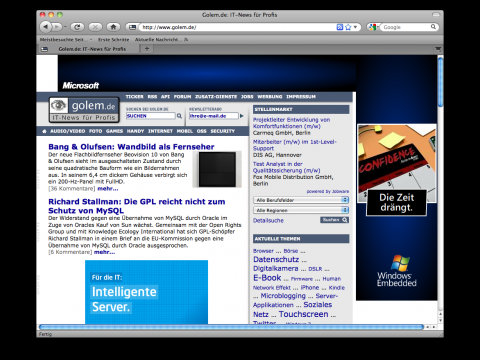This screenshot has width=480, height=360.
Task: Open the 36 Kommentare link
Action: pos(72,189)
